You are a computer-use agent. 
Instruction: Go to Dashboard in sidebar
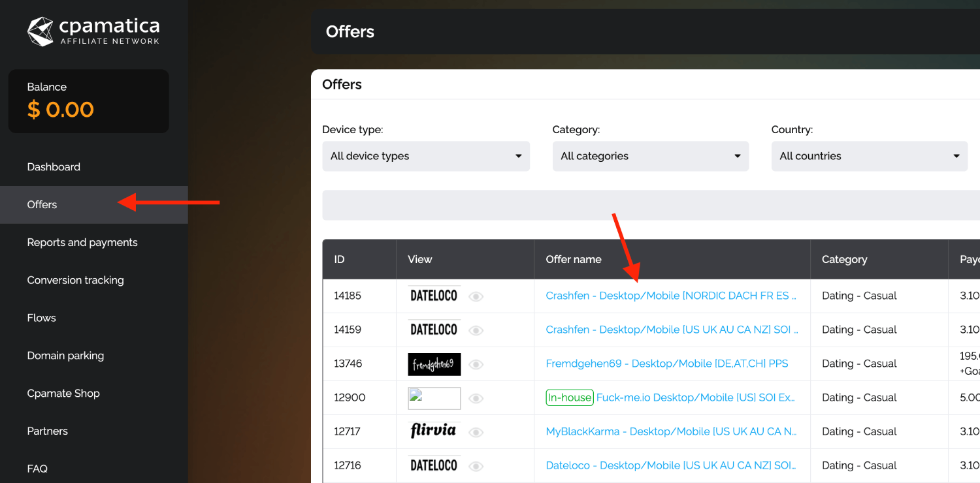pos(54,167)
